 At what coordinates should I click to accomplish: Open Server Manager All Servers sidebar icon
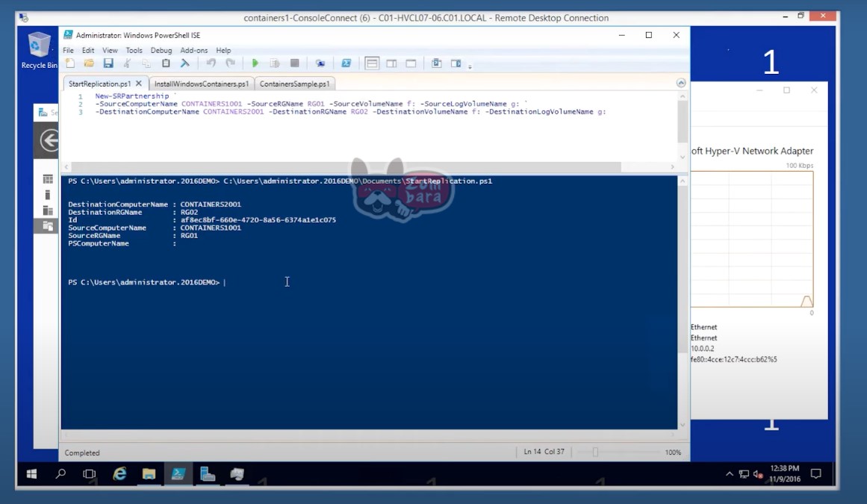coord(48,211)
